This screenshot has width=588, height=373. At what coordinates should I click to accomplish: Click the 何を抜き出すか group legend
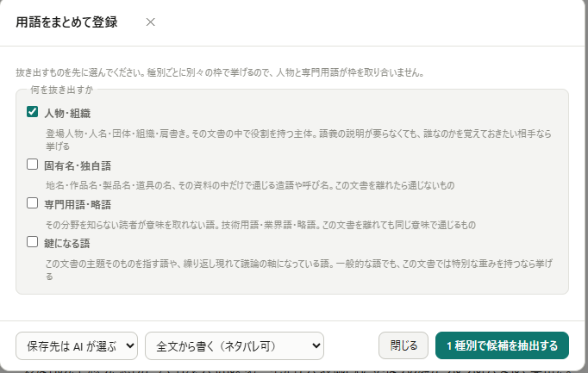[62, 90]
